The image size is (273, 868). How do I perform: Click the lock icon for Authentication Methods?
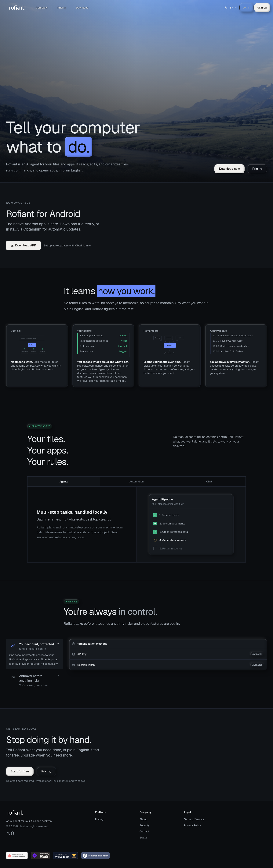tap(74, 644)
